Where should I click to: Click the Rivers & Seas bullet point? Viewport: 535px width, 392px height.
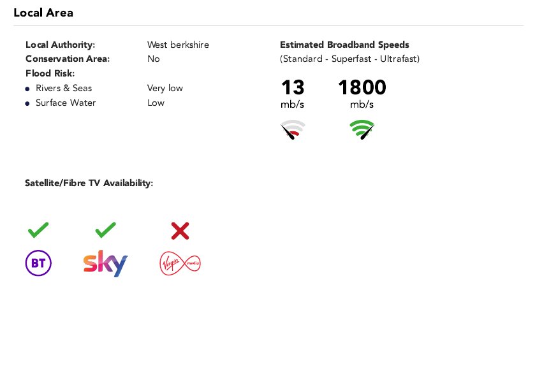pyautogui.click(x=27, y=89)
